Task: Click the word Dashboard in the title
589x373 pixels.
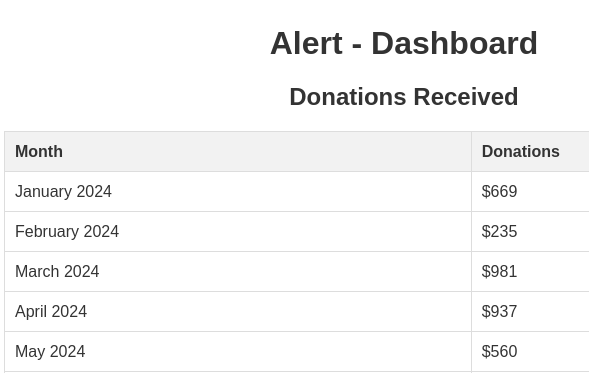Action: [x=455, y=44]
